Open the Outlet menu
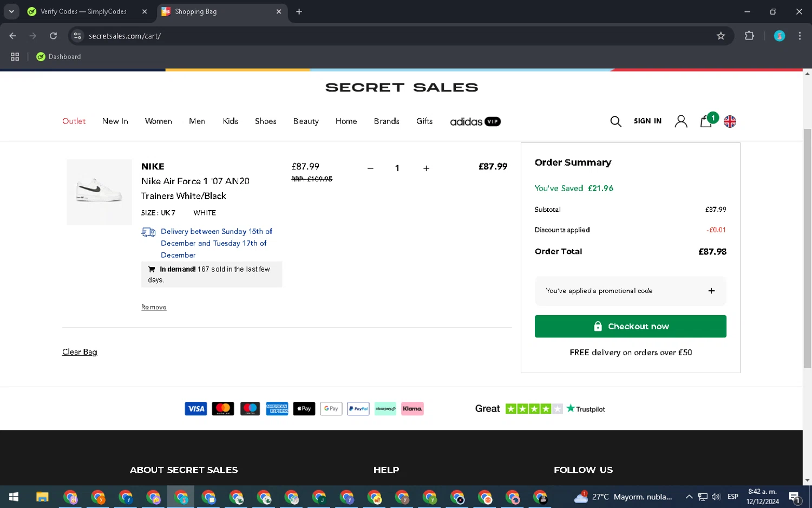 [x=74, y=121]
